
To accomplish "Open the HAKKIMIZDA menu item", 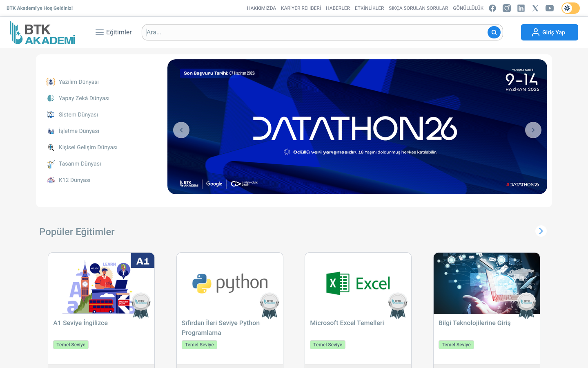I will (x=261, y=8).
